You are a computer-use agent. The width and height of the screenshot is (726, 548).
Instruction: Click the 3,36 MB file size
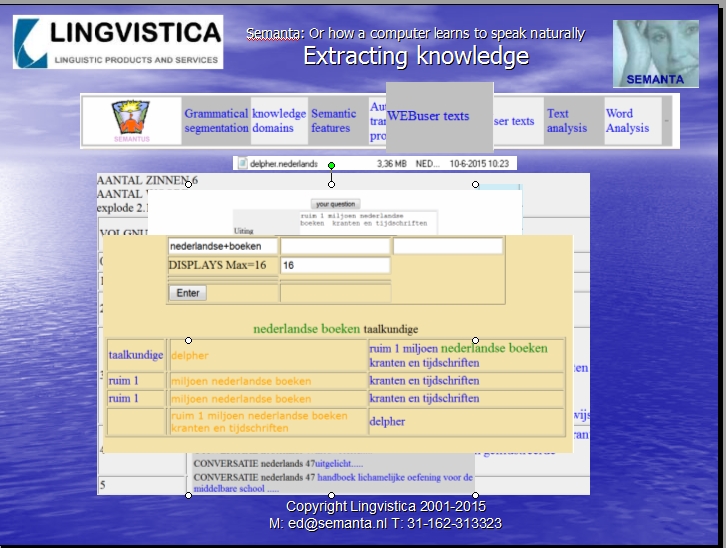(392, 164)
